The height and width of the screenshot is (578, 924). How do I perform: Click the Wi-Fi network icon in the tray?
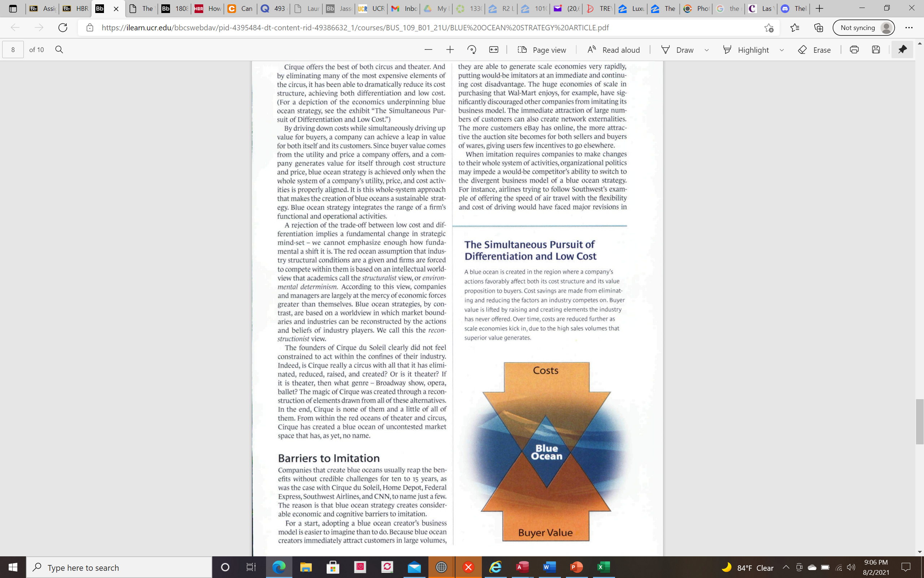pyautogui.click(x=838, y=567)
